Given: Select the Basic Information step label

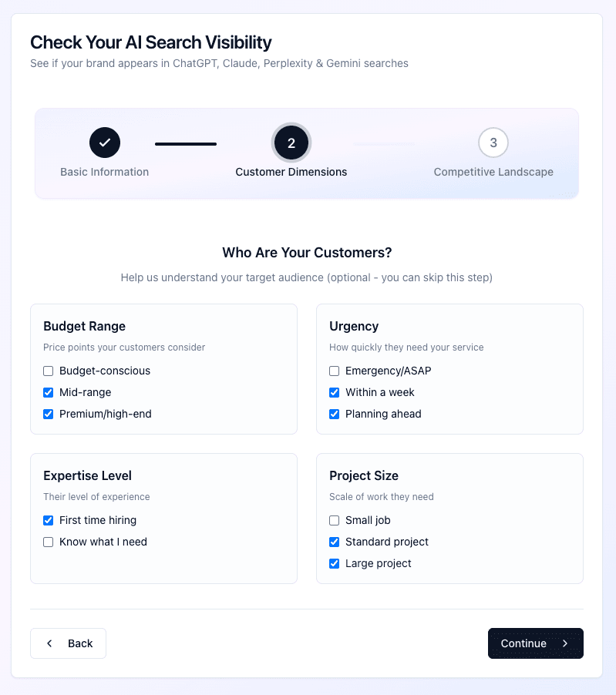Looking at the screenshot, I should [105, 172].
